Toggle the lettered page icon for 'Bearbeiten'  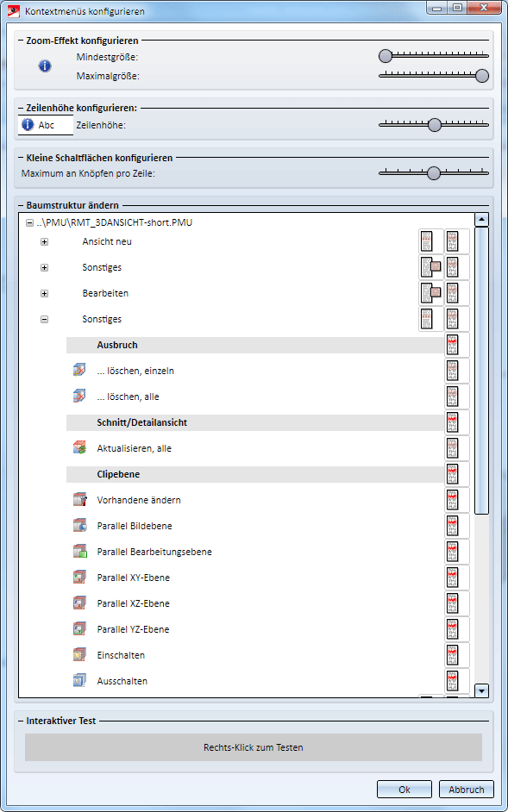click(457, 293)
